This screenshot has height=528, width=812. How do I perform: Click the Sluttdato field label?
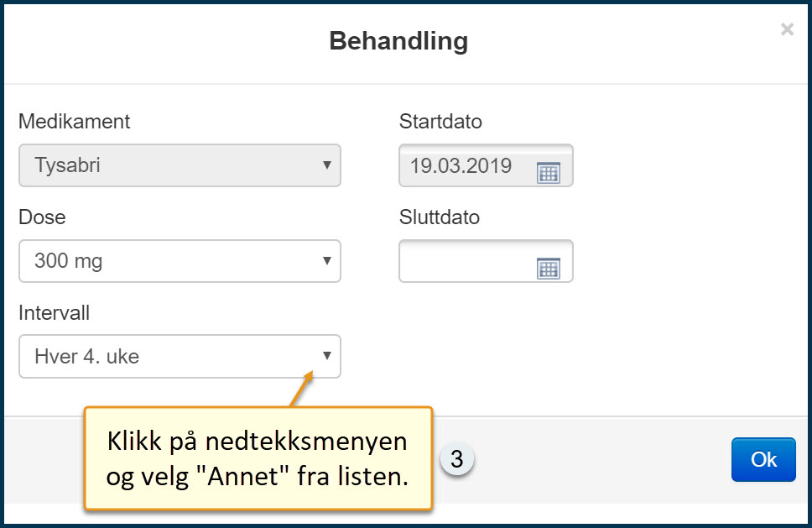pos(440,217)
